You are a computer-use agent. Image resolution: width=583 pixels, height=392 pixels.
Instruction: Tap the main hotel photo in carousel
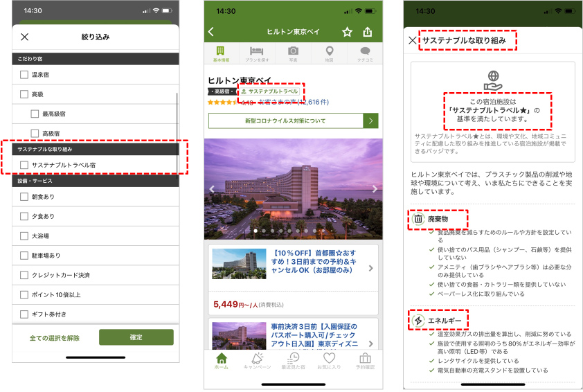pos(294,188)
